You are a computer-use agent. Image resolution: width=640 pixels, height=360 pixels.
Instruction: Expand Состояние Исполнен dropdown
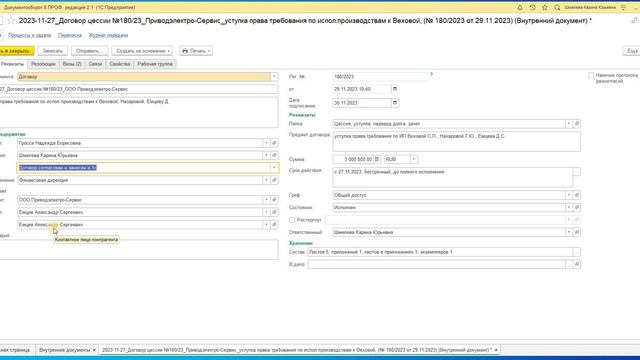[x=569, y=207]
